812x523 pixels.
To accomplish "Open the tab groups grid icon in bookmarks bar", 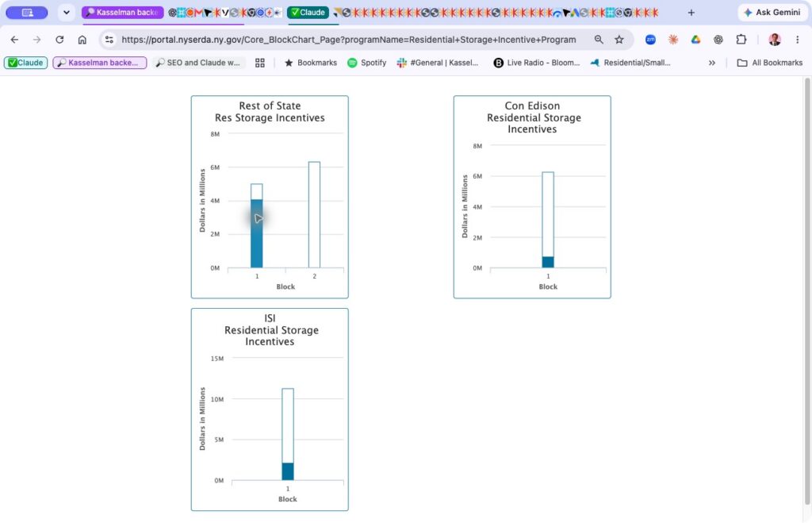I will [260, 63].
